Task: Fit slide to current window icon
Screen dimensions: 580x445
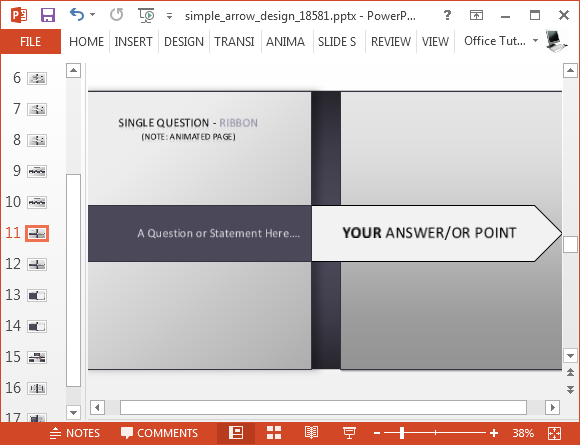Action: (x=554, y=433)
